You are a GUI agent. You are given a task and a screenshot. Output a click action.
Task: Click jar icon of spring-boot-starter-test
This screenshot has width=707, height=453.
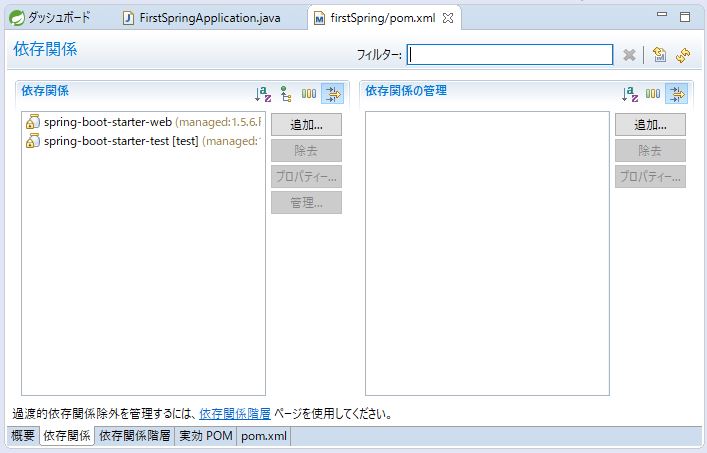pyautogui.click(x=32, y=141)
